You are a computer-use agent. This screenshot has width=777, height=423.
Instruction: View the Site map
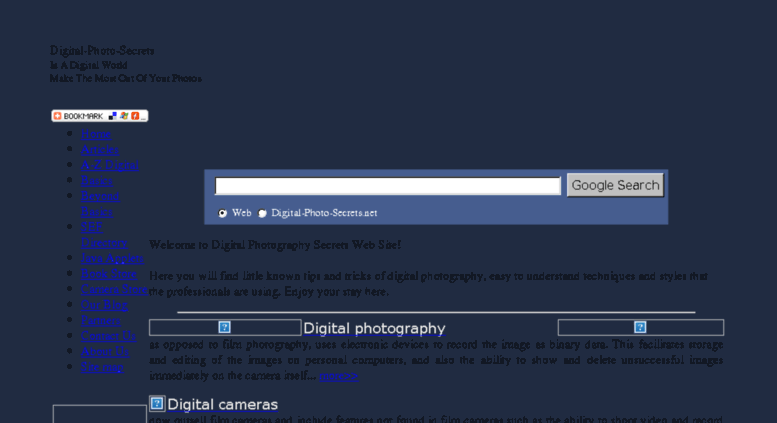click(x=102, y=367)
